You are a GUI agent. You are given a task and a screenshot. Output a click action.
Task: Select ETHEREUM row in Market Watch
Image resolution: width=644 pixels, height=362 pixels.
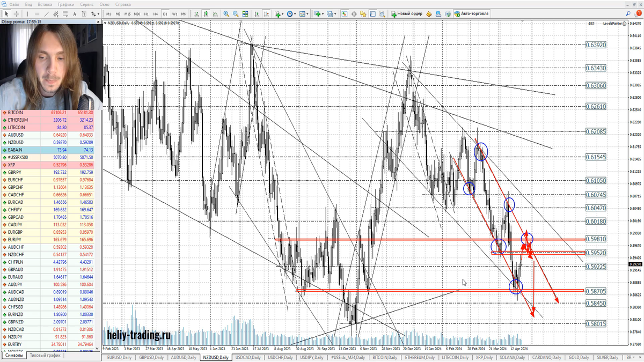(48, 120)
